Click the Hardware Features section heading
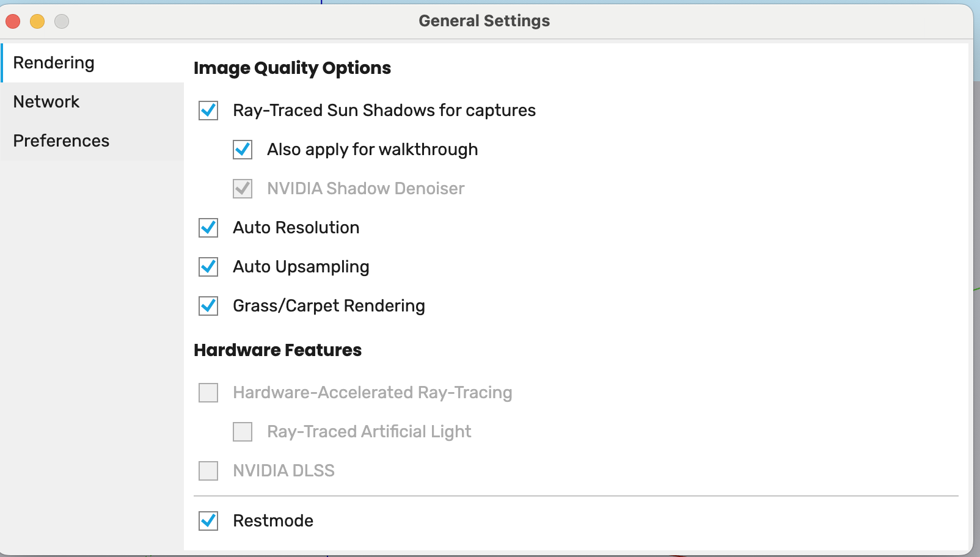Viewport: 980px width, 557px height. pos(277,350)
